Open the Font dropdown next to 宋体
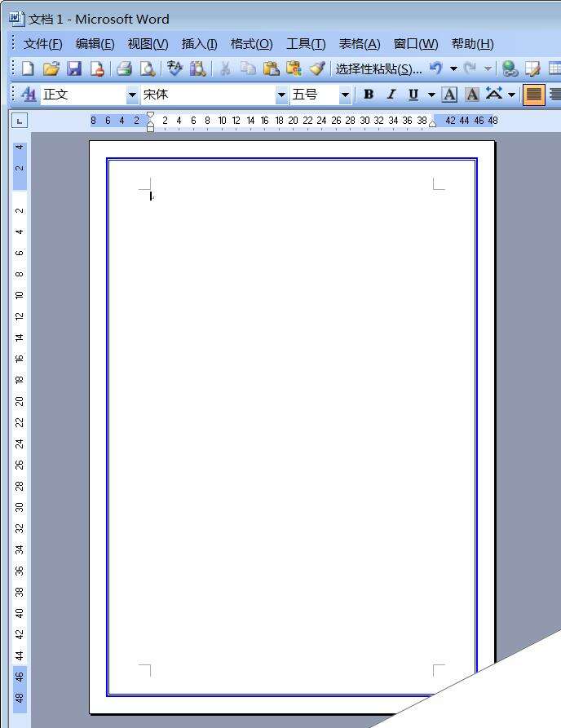The width and height of the screenshot is (561, 728). pyautogui.click(x=281, y=95)
